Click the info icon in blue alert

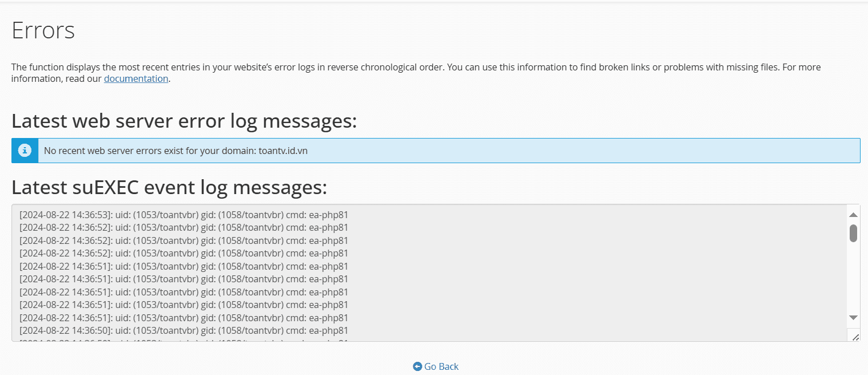(x=25, y=151)
